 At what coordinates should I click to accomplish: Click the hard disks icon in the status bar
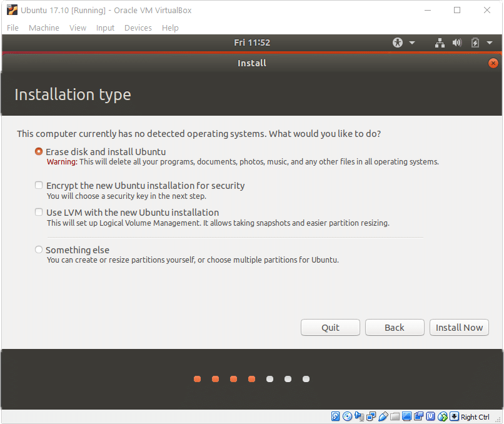click(335, 416)
